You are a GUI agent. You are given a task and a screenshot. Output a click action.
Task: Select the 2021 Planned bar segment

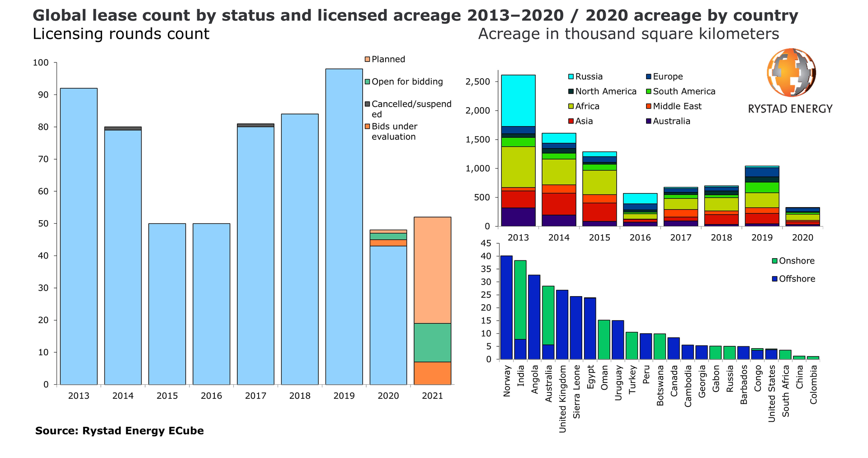point(432,270)
